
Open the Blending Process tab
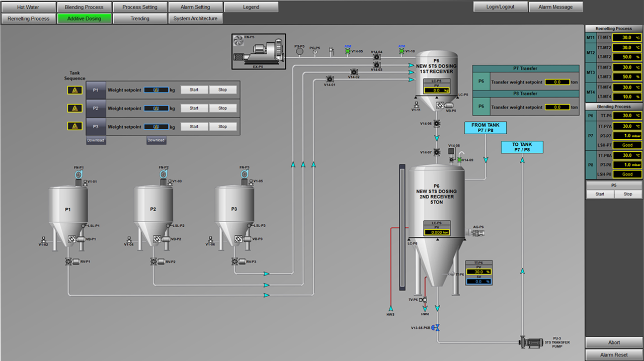[84, 7]
